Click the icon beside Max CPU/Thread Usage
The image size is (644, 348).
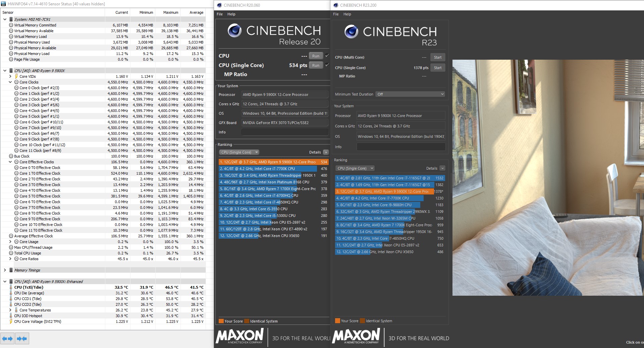pyautogui.click(x=11, y=247)
